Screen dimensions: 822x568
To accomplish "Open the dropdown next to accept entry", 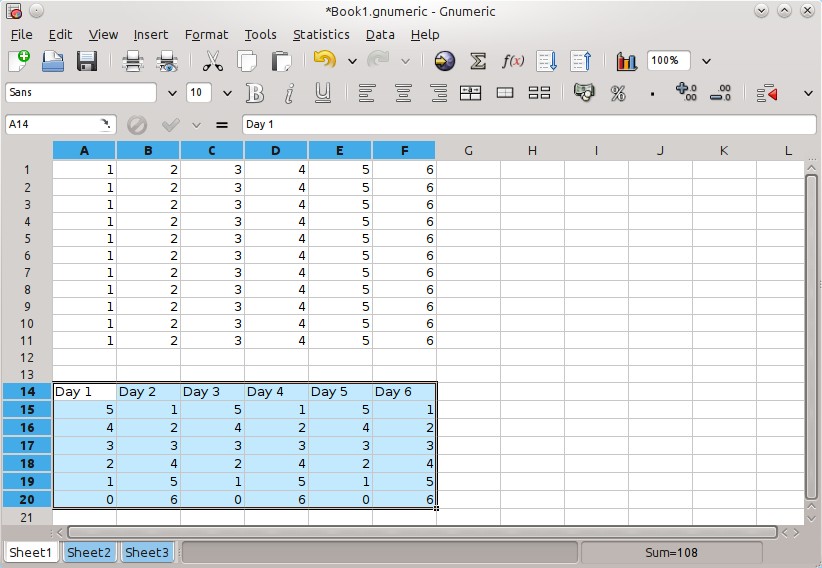I will (x=197, y=125).
